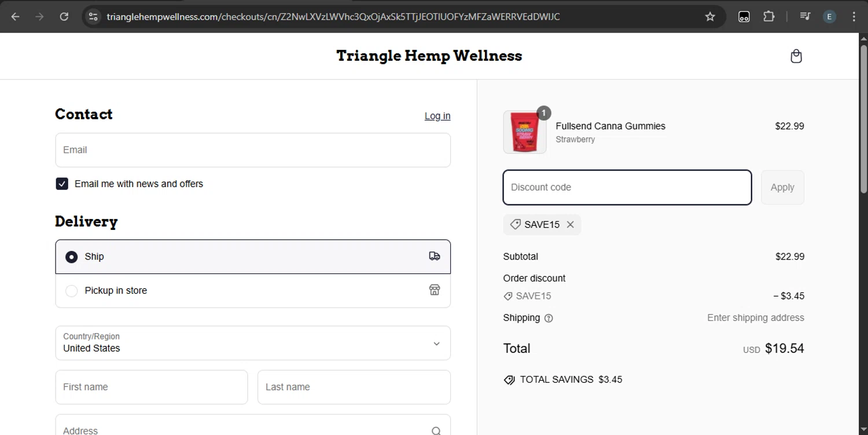Open the browser extensions puzzle icon

point(769,17)
